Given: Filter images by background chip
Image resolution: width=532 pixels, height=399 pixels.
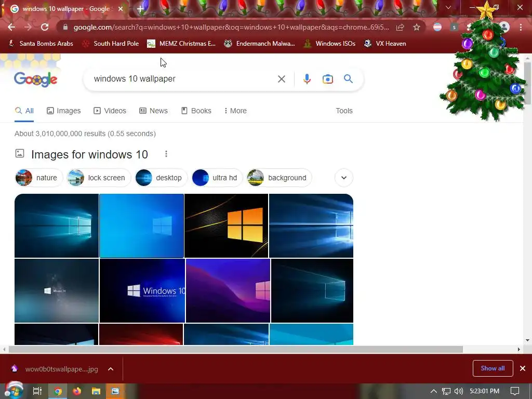Looking at the screenshot, I should tap(279, 178).
